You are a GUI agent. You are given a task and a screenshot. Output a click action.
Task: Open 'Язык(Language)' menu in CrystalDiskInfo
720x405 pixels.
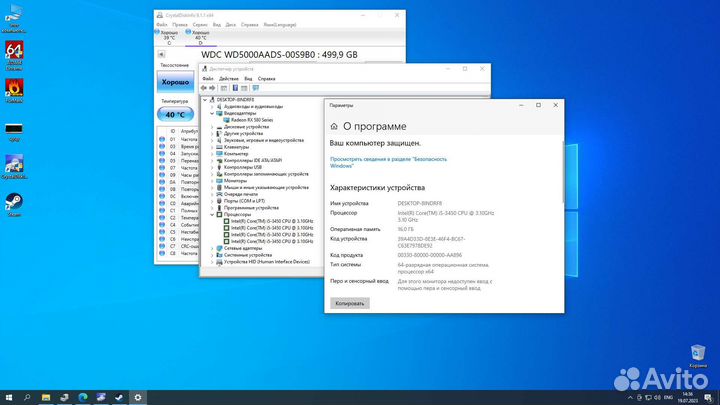(x=280, y=25)
